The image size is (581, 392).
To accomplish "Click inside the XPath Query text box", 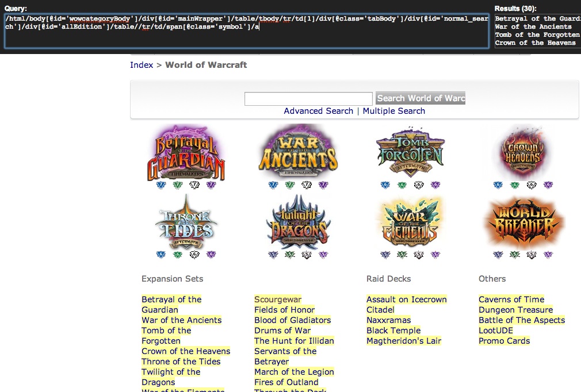I will (246, 32).
